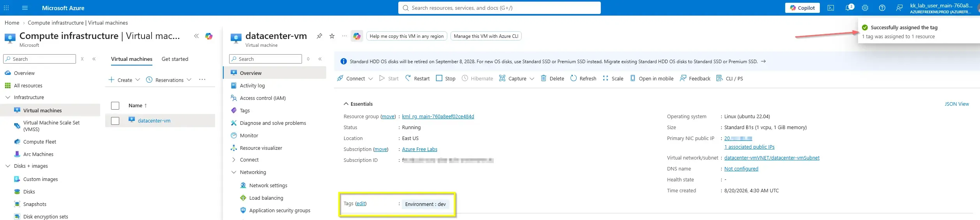Open the ellipsis menu beside datacenter-vm title
This screenshot has height=220, width=980.
(344, 36)
